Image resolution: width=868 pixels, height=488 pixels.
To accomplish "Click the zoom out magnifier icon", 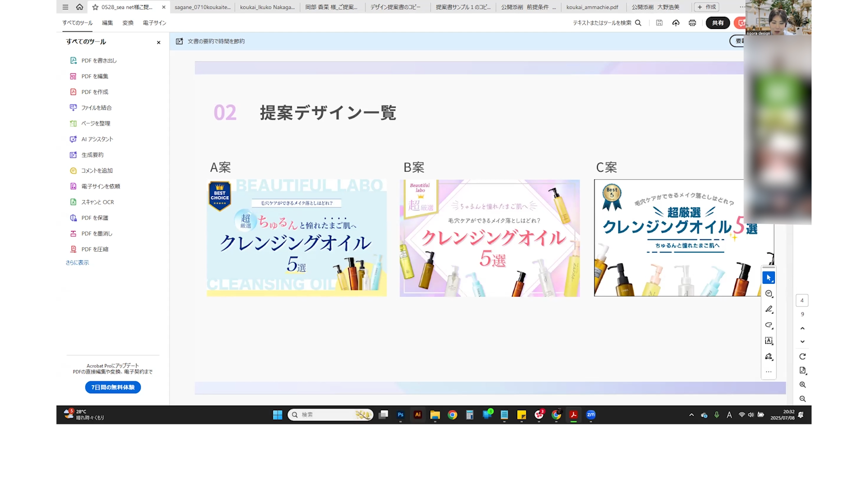I will [x=802, y=399].
